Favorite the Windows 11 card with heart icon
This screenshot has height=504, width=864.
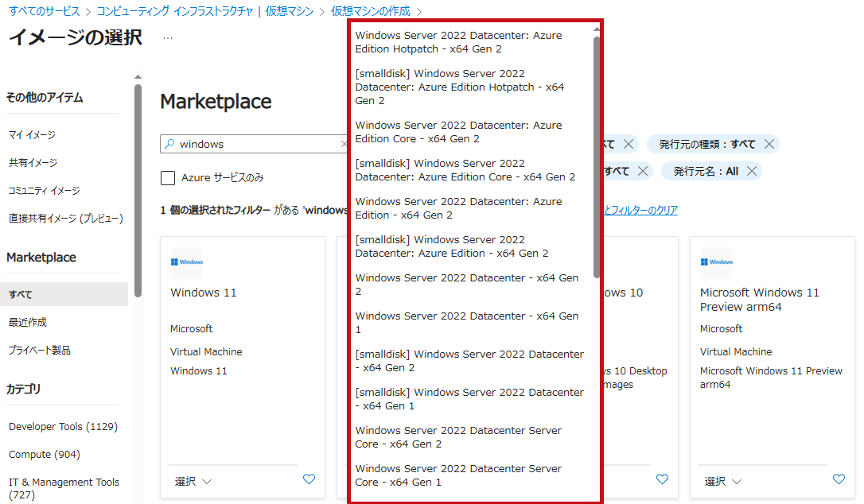pyautogui.click(x=309, y=479)
